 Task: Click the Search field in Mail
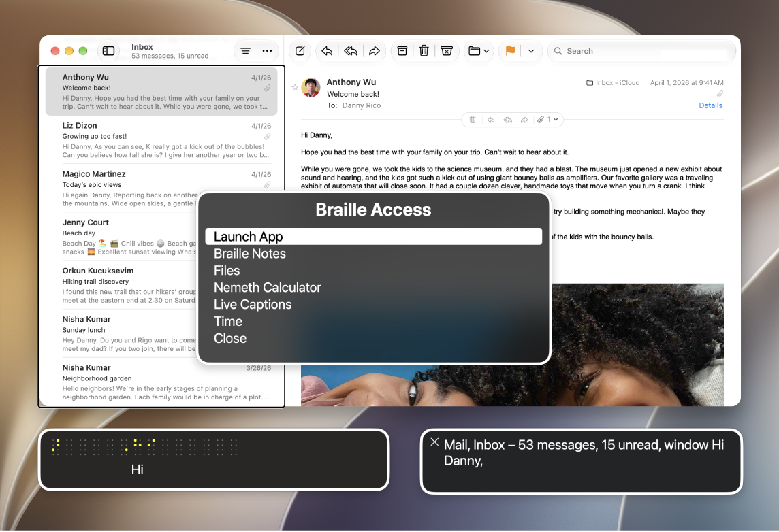click(641, 51)
